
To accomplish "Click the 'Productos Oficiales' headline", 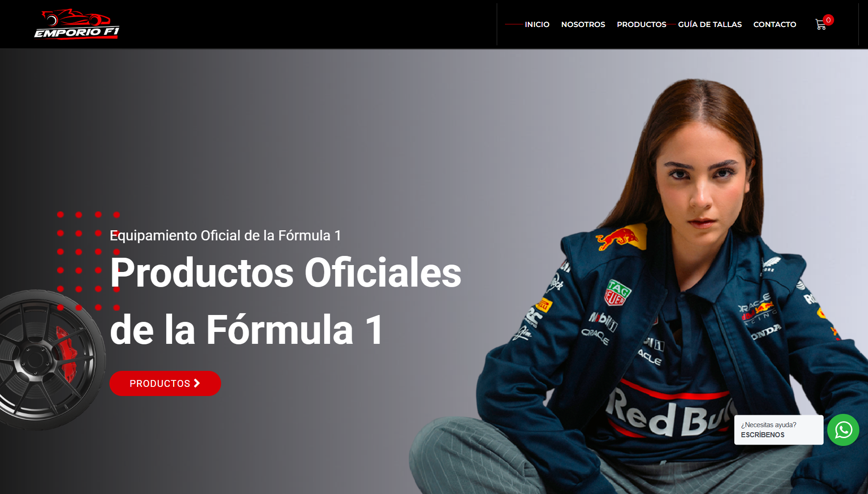I will click(286, 273).
